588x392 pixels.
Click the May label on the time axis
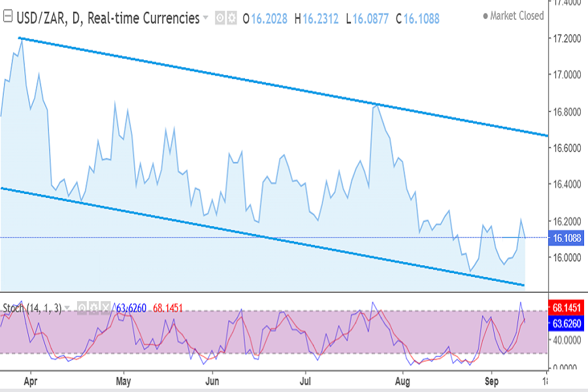tap(123, 381)
